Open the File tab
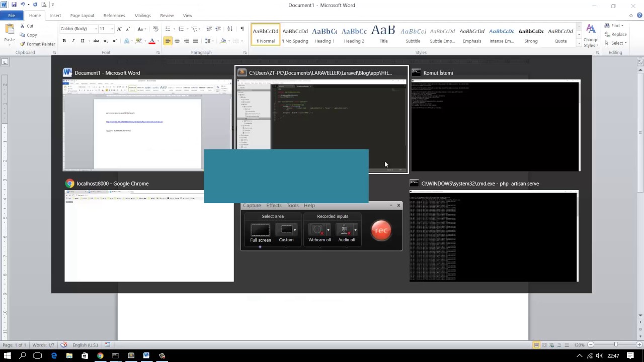 [x=11, y=16]
